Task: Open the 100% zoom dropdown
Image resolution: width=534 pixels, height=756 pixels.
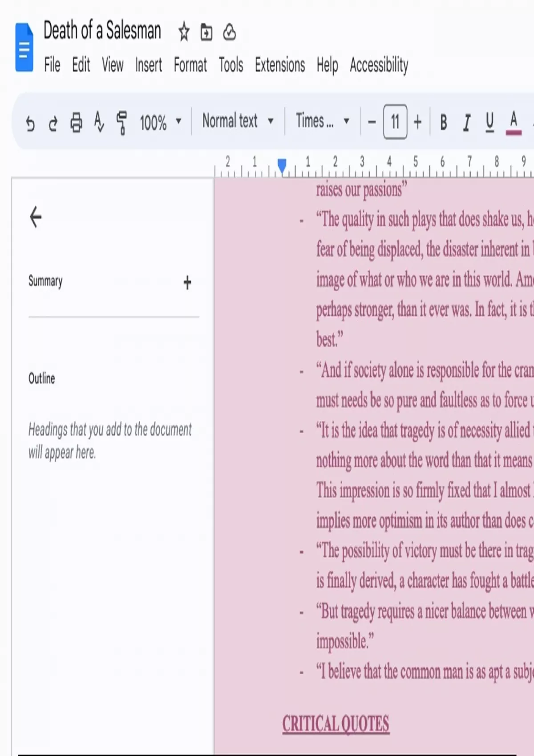Action: [x=160, y=122]
